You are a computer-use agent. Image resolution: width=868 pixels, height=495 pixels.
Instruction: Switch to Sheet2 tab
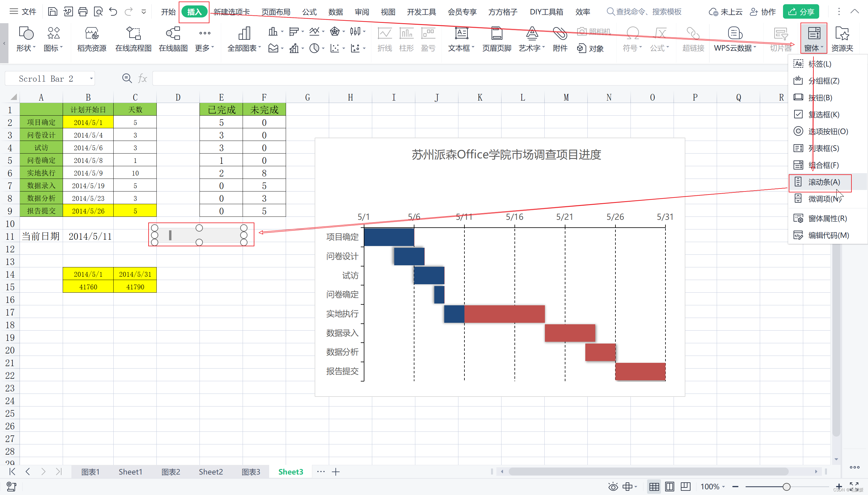pyautogui.click(x=211, y=472)
